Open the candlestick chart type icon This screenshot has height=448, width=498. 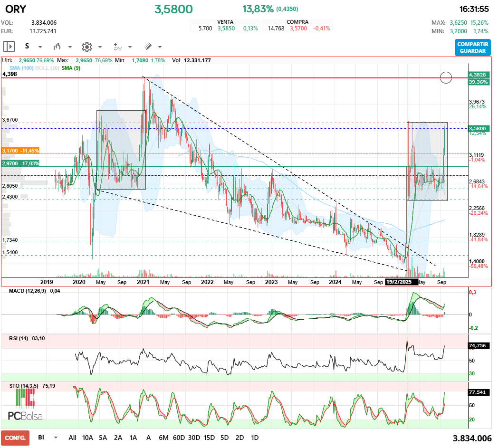click(57, 47)
